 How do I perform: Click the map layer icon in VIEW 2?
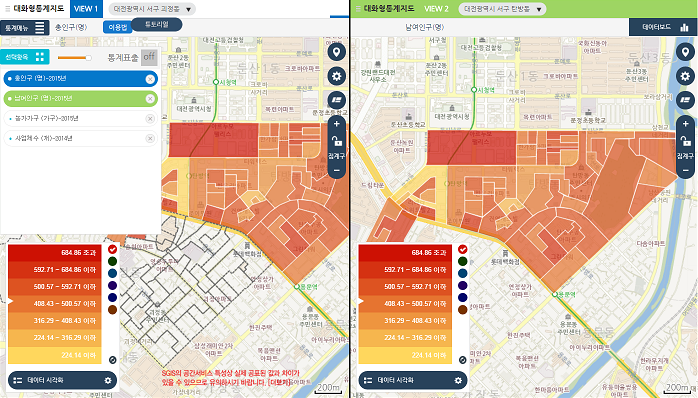click(686, 100)
